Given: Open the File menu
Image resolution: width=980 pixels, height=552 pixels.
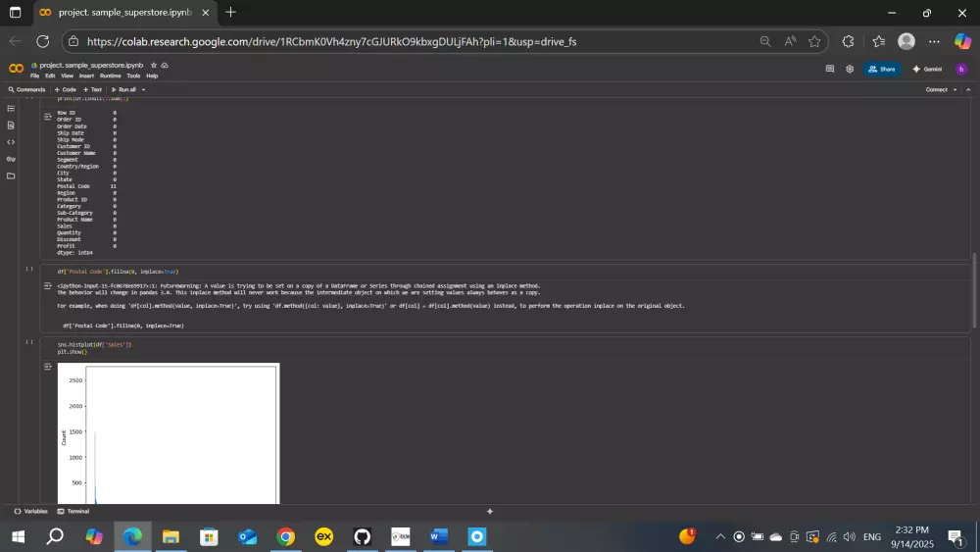Looking at the screenshot, I should (x=34, y=76).
